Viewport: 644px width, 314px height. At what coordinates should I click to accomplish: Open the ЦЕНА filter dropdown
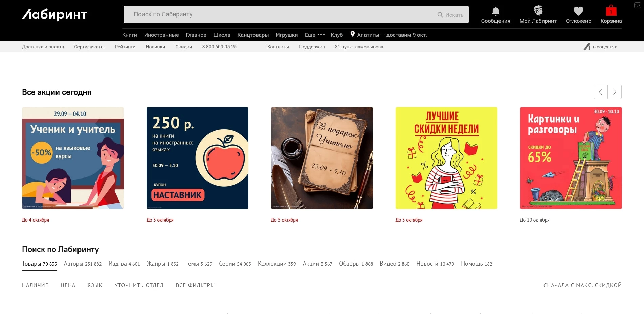(68, 285)
